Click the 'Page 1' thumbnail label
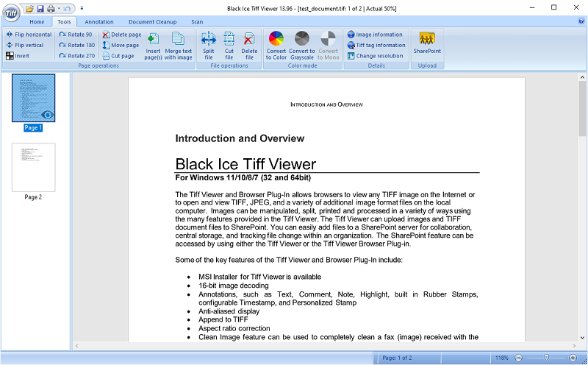Viewport: 588px width, 365px height. pos(33,127)
